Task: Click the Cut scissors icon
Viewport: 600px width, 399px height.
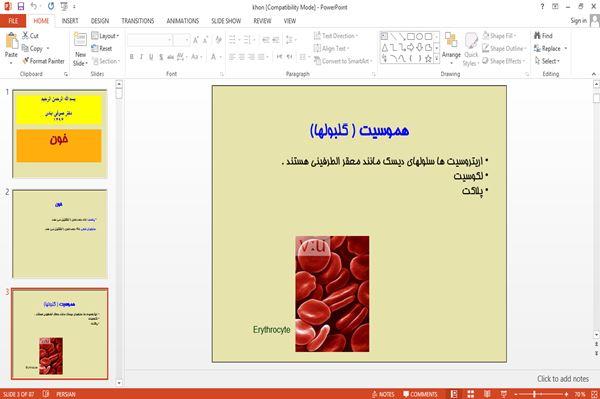Action: point(25,36)
